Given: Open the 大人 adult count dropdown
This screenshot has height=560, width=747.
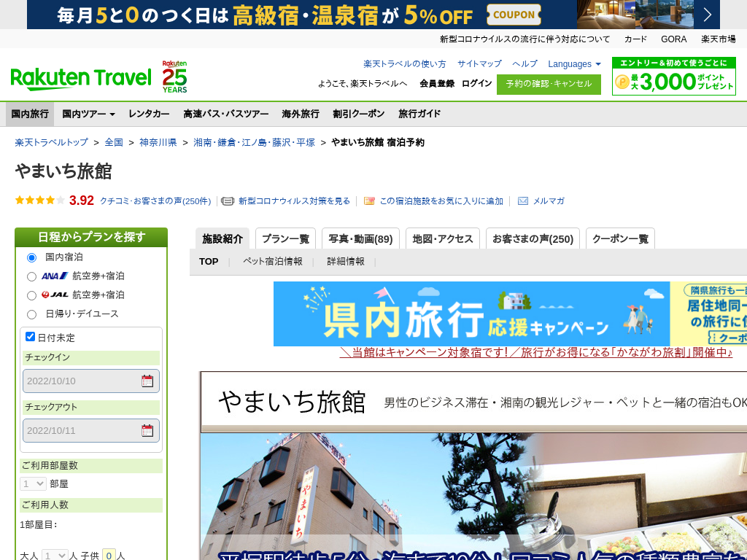Looking at the screenshot, I should pos(54,555).
